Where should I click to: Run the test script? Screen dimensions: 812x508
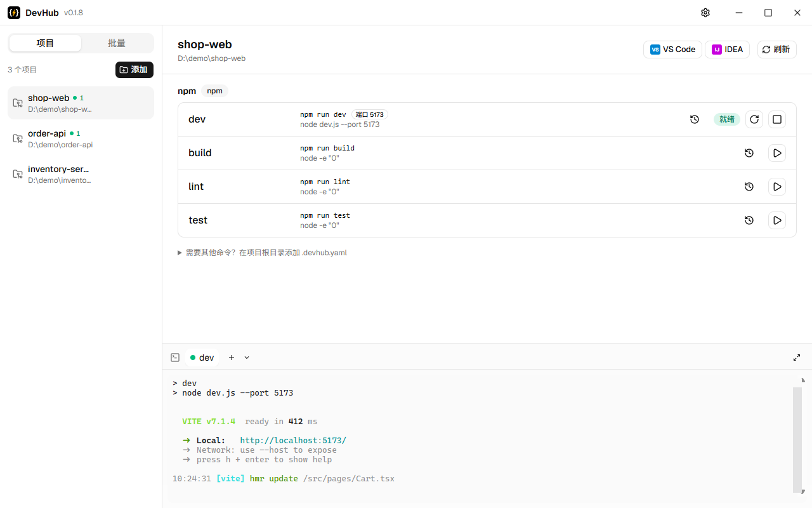coord(777,220)
